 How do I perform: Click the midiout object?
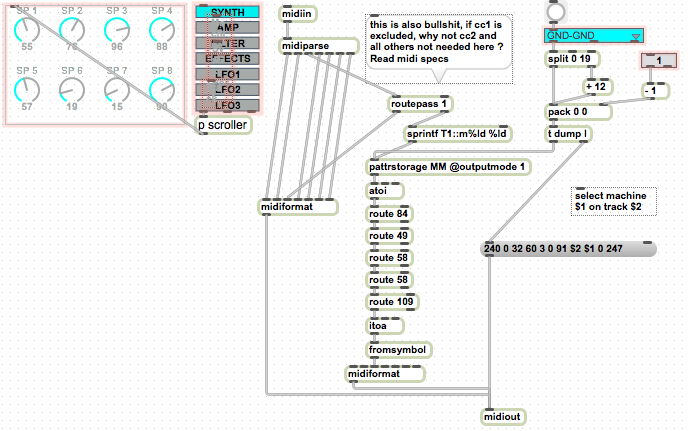pyautogui.click(x=503, y=416)
